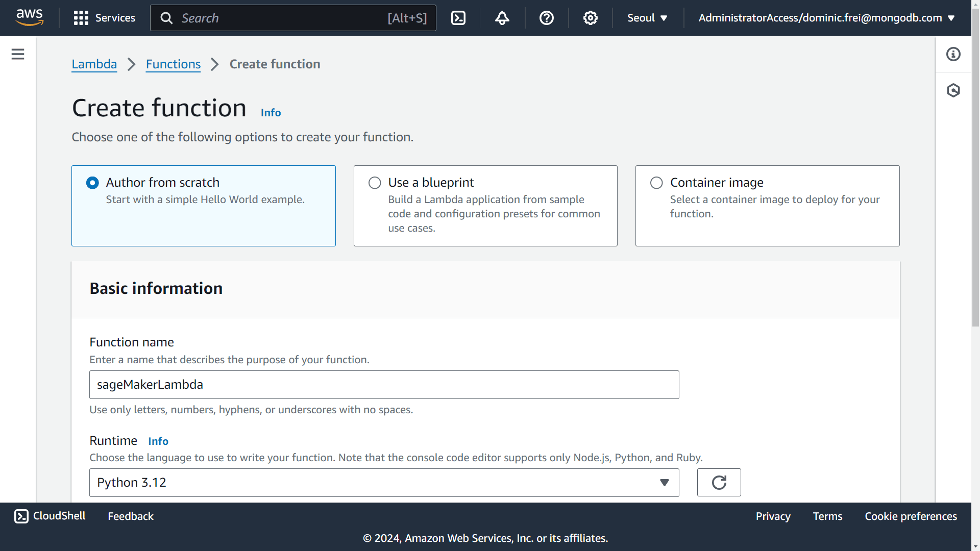Refresh the Runtime selection
The image size is (980, 551).
click(x=719, y=482)
